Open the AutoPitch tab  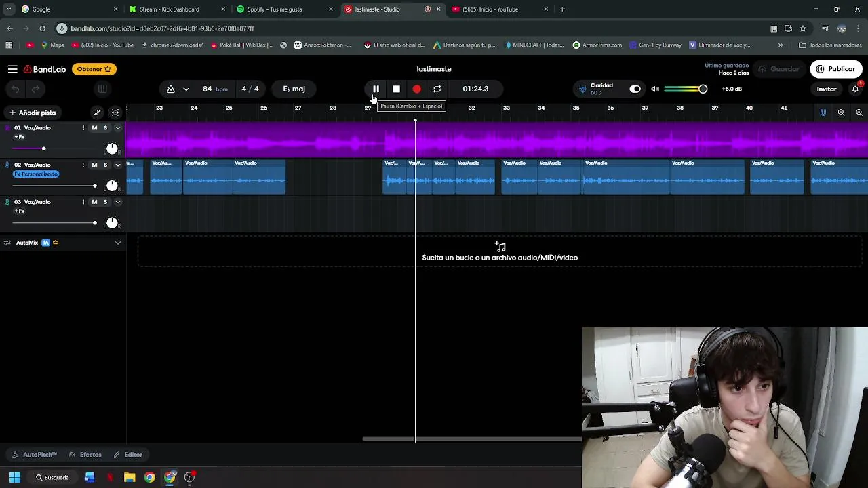click(35, 455)
